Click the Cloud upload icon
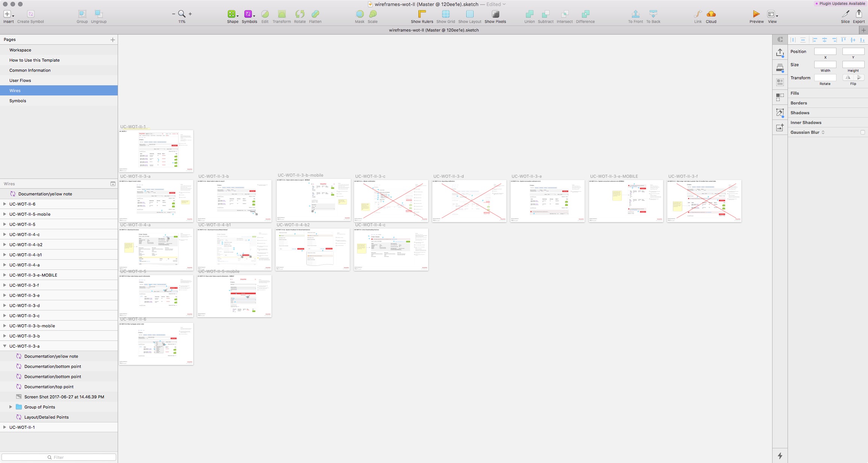The width and height of the screenshot is (868, 463). [711, 14]
